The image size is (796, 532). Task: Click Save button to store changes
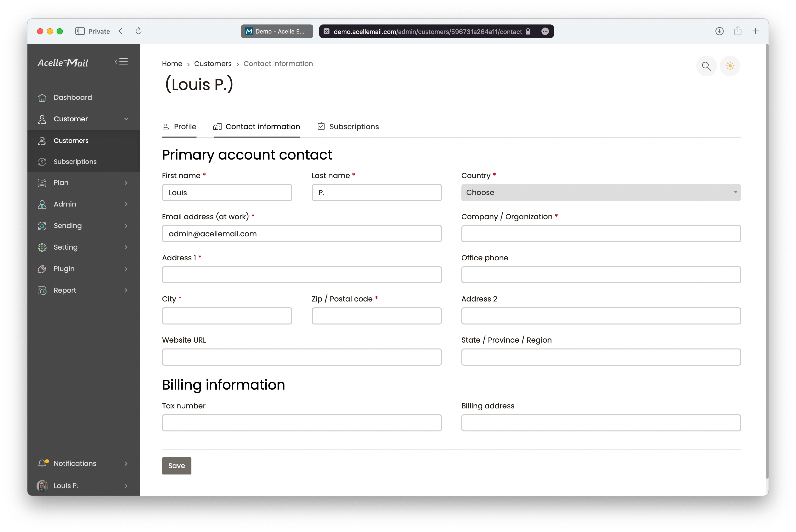(176, 465)
